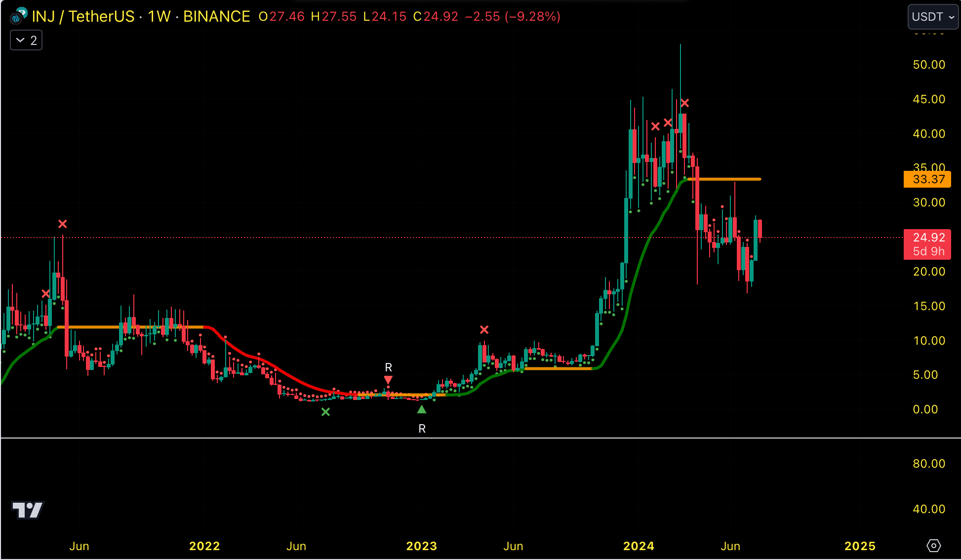This screenshot has height=560, width=961.
Task: Click the 2024 label on the time axis
Action: pyautogui.click(x=639, y=546)
